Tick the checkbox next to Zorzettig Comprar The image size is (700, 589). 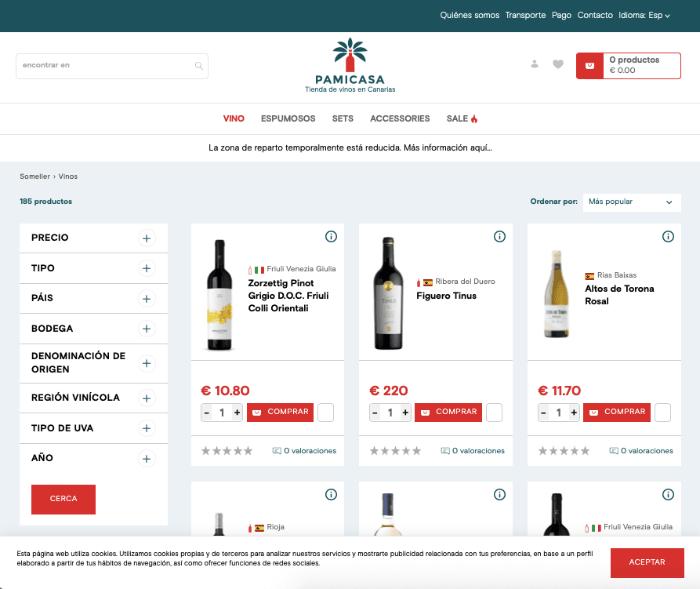325,413
